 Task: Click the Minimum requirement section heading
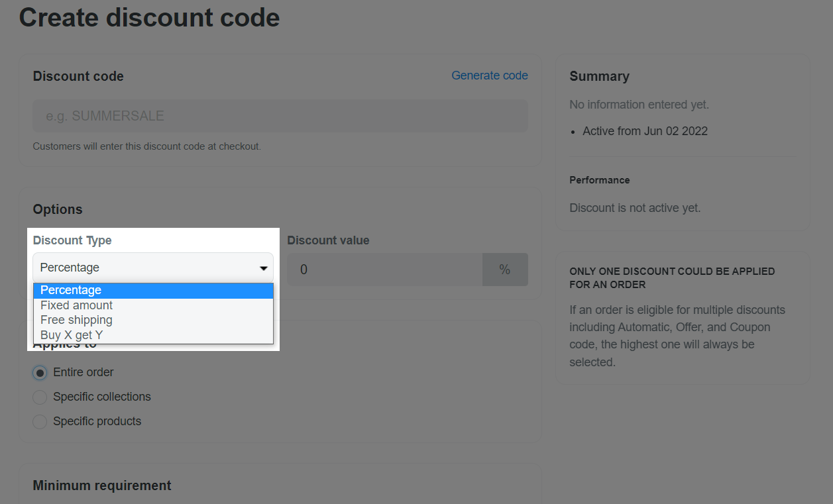click(102, 485)
